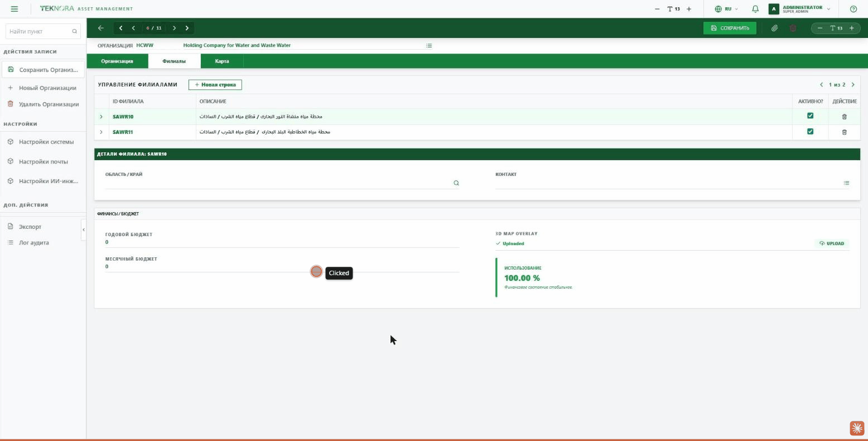The image size is (868, 441).
Task: Expand the SAWR11 row
Action: (101, 132)
